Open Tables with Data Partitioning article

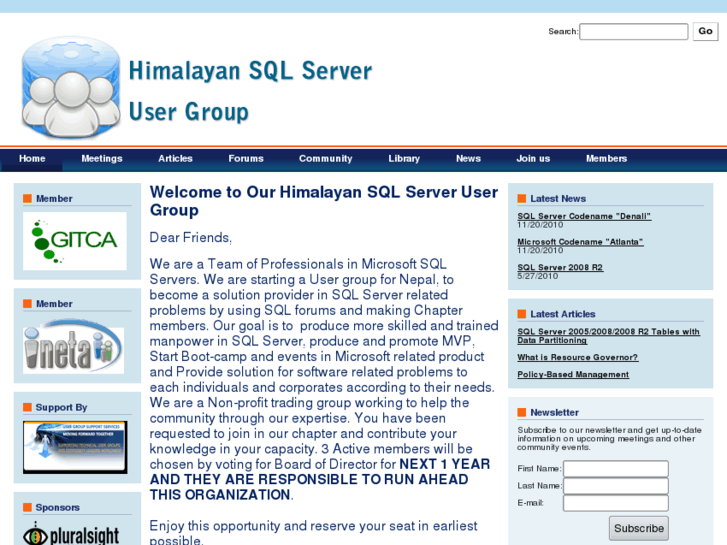[608, 336]
